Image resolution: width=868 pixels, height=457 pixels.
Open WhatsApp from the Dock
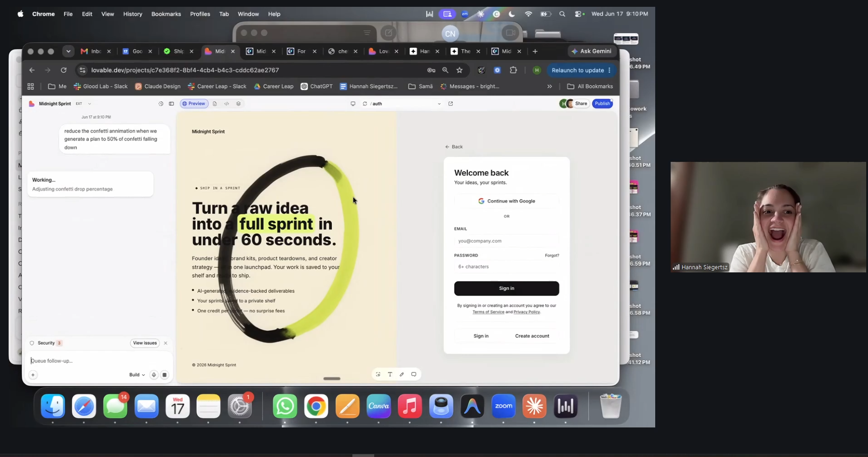point(285,406)
